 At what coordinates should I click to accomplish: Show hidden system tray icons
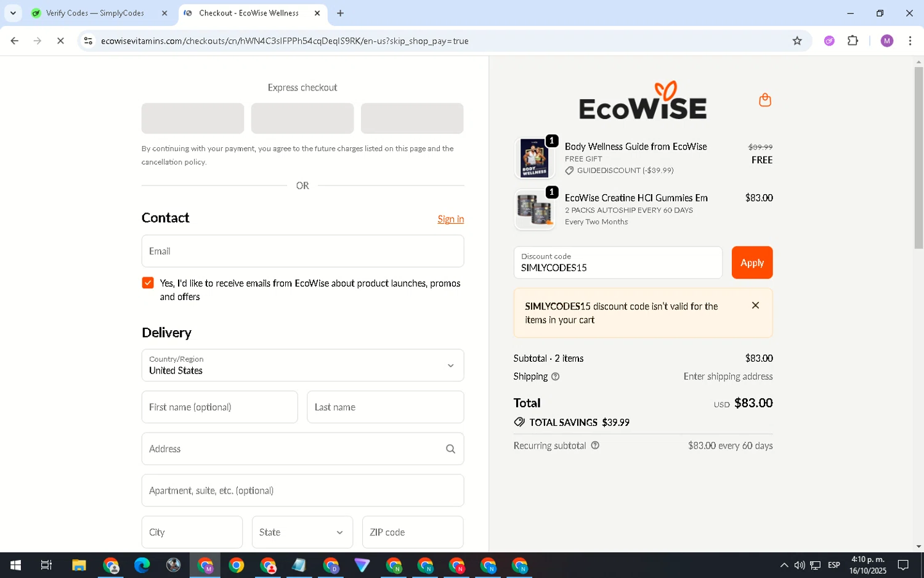tap(784, 565)
